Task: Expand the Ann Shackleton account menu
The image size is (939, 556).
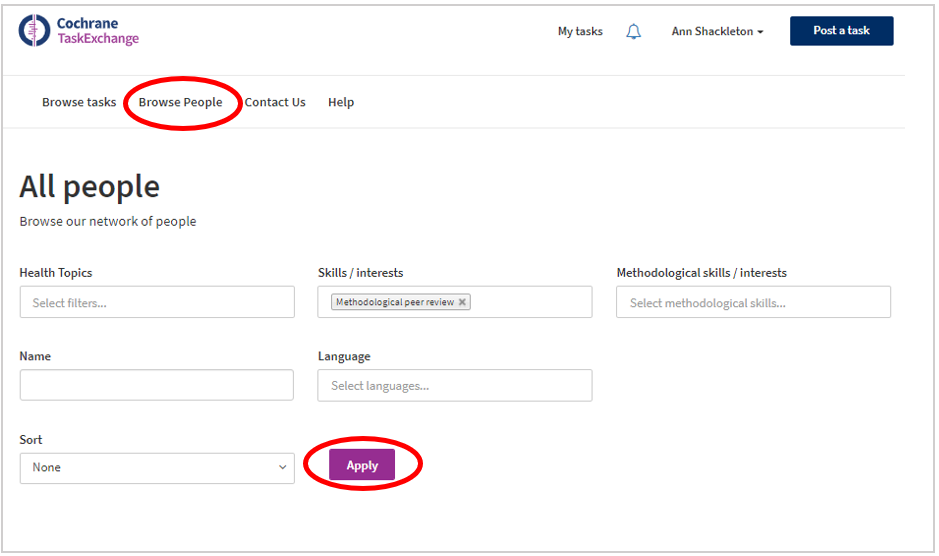Action: pos(717,31)
